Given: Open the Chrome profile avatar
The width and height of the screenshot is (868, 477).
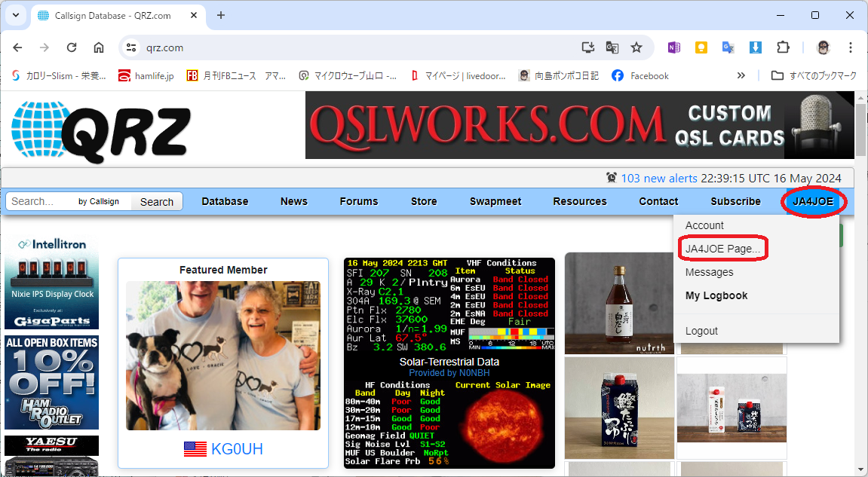Looking at the screenshot, I should [824, 47].
